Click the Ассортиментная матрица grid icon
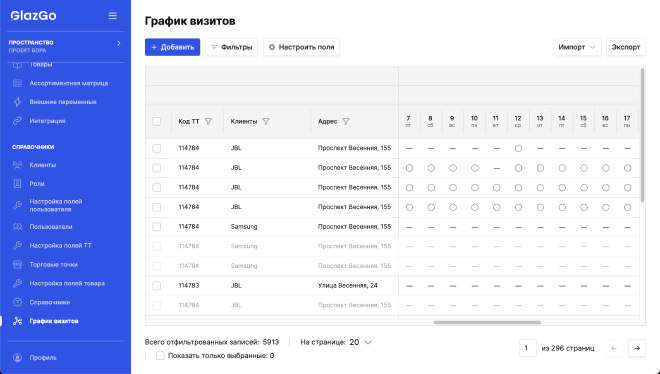This screenshot has height=374, width=660. (x=17, y=83)
